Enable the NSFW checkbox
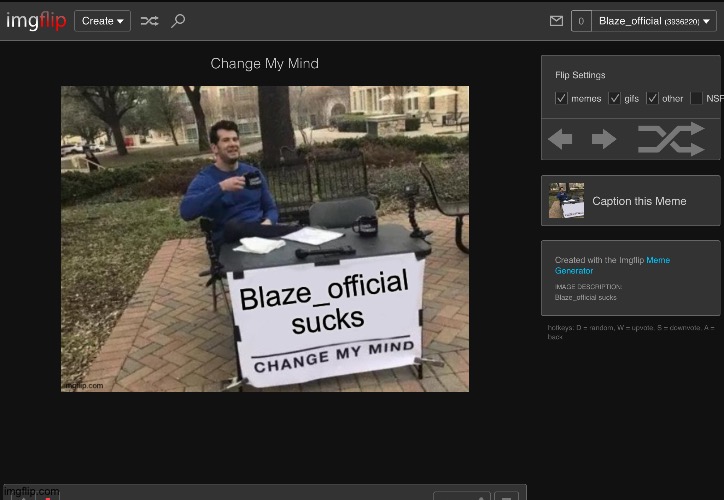 [696, 98]
